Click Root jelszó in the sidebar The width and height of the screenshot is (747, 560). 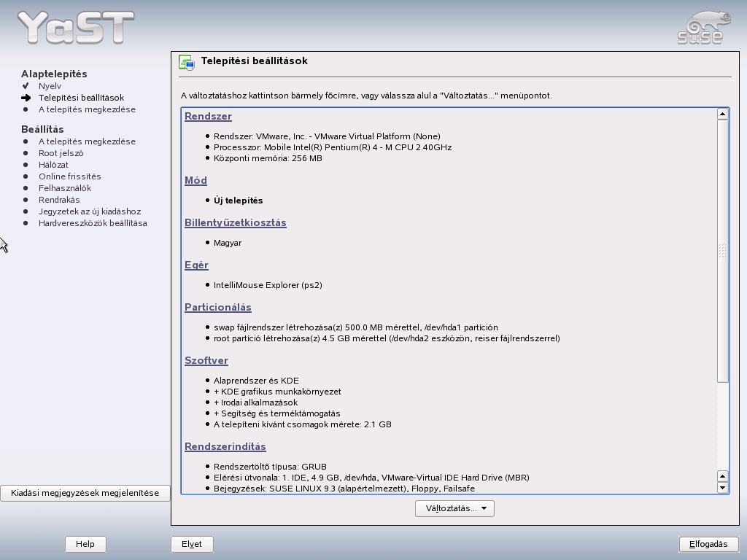point(61,153)
